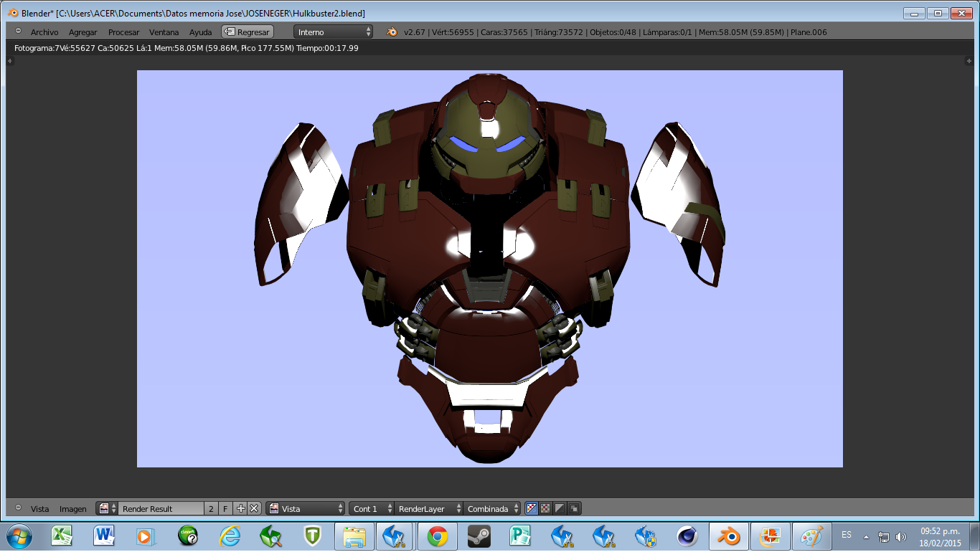This screenshot has height=552, width=980.
Task: Show hidden system tray icons
Action: [x=866, y=536]
